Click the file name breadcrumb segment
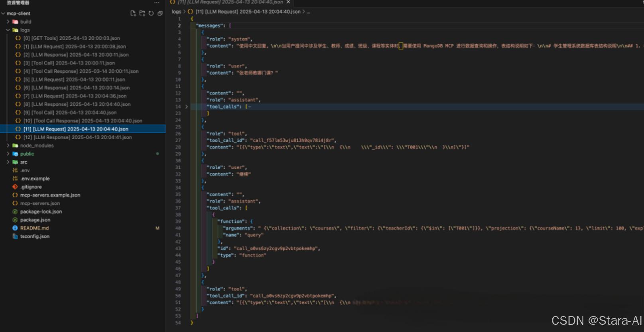The height and width of the screenshot is (332, 644). [248, 12]
